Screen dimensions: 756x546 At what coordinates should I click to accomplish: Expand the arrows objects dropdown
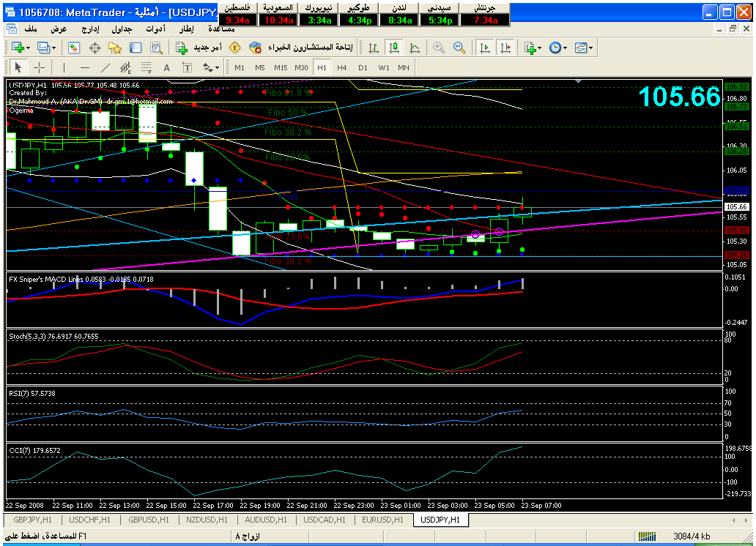pos(211,67)
